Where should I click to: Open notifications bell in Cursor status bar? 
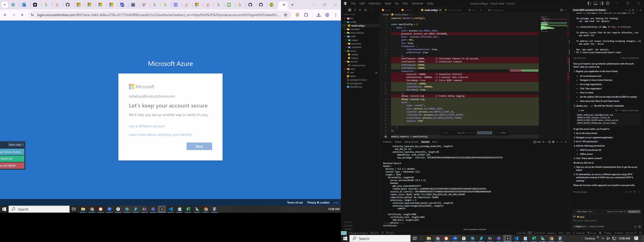640,233
